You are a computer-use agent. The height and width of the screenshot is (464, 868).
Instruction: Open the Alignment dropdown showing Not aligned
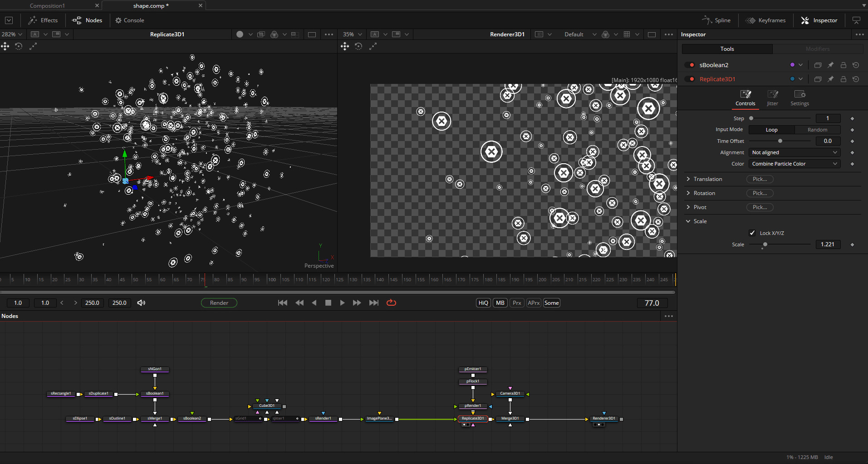[794, 152]
